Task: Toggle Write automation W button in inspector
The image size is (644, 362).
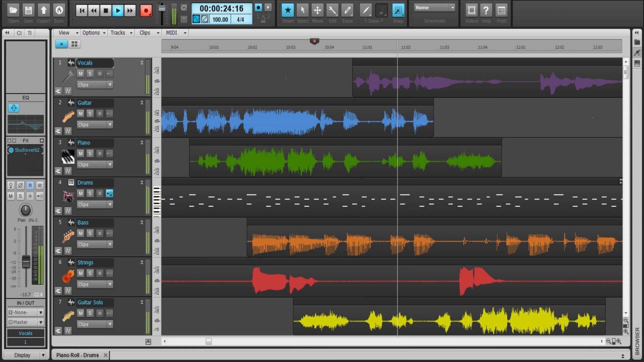Action: pos(40,185)
